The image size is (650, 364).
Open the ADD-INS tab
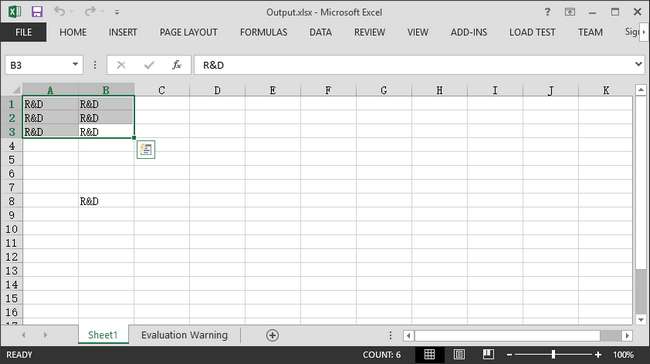[x=469, y=32]
